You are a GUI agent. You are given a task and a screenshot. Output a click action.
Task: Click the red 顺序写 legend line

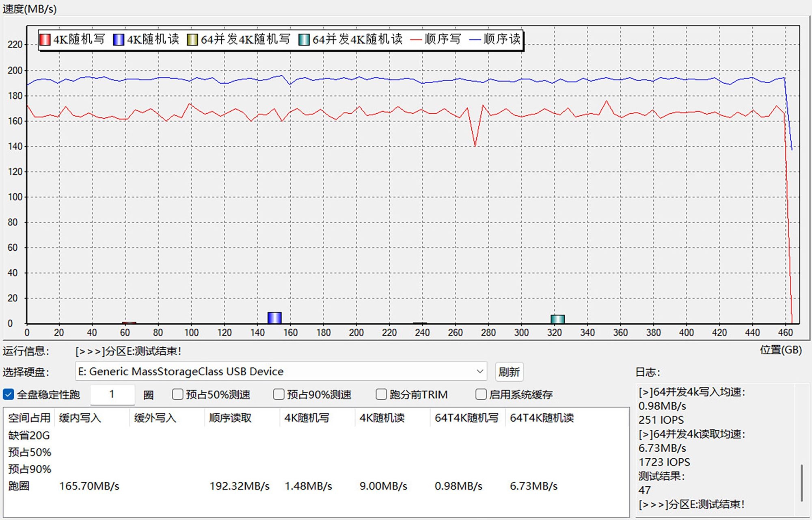tap(416, 39)
